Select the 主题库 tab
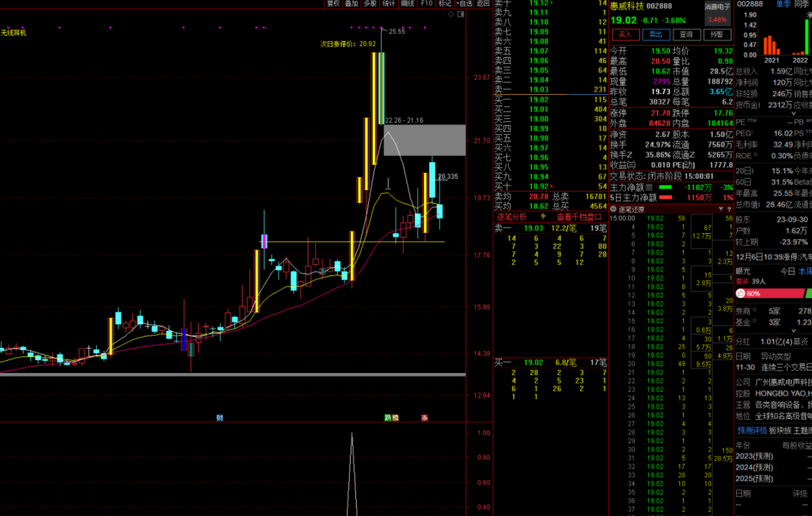Viewport: 812px width, 516px height. (x=803, y=430)
